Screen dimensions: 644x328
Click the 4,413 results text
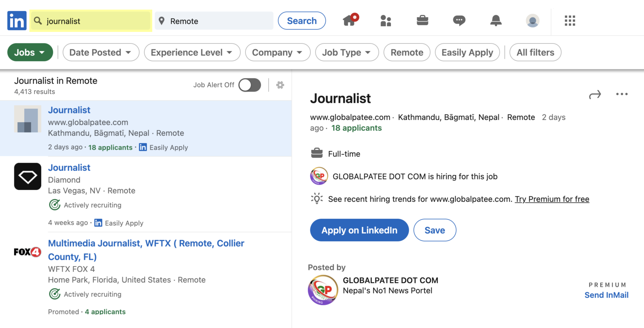35,92
